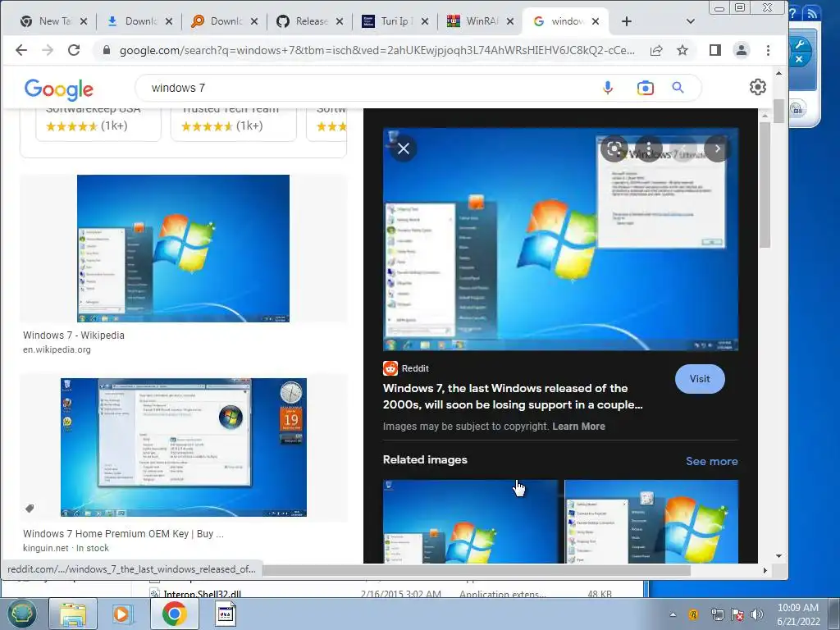This screenshot has height=630, width=840.
Task: Open Google Lens on the preview image
Action: click(x=614, y=148)
